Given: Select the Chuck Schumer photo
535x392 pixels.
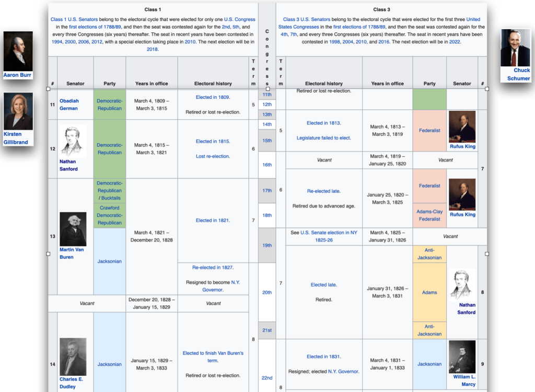Looking at the screenshot, I should [x=515, y=48].
